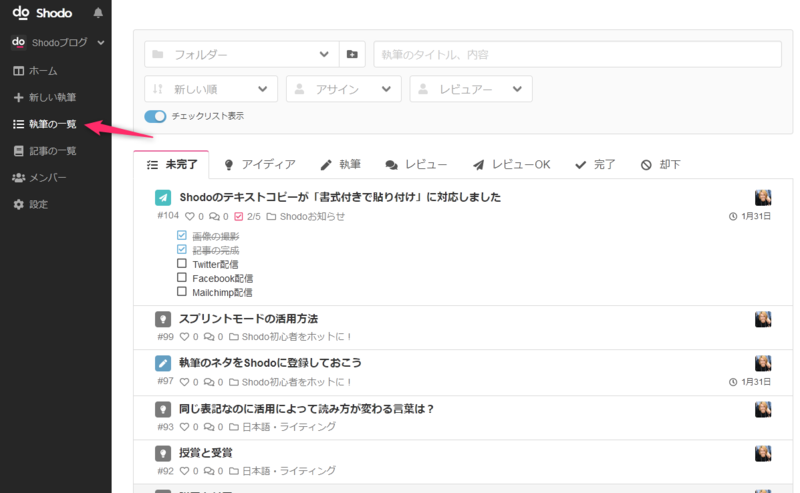Click the 2/5 checklist progress indicator
Viewport: 800px width, 493px height.
[x=247, y=216]
